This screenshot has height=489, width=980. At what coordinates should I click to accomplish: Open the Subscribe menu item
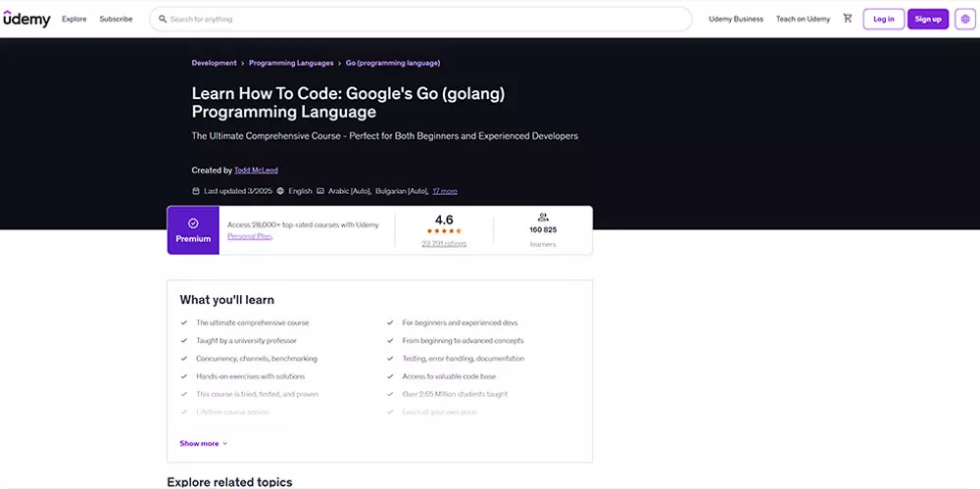point(116,19)
